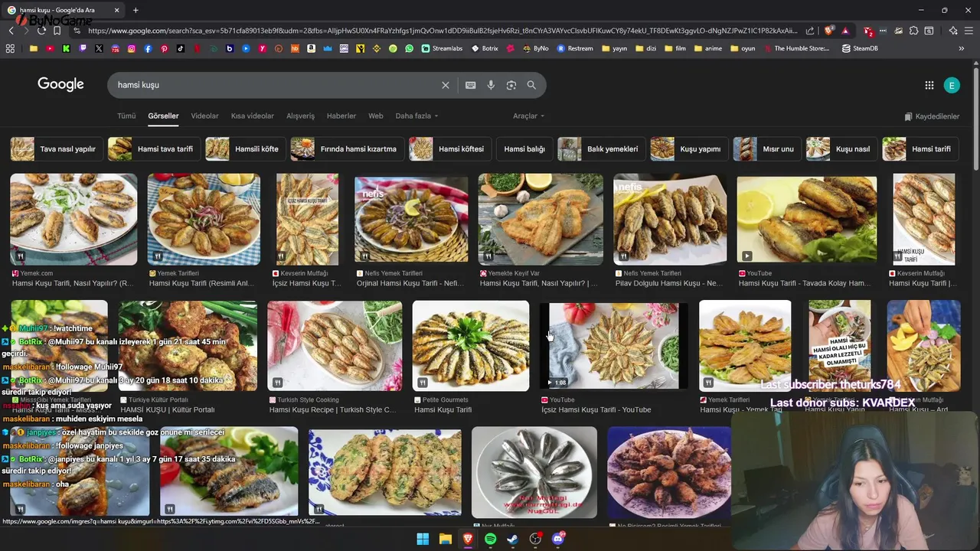Image resolution: width=980 pixels, height=551 pixels.
Task: Open the Google apps grid icon
Action: point(929,85)
